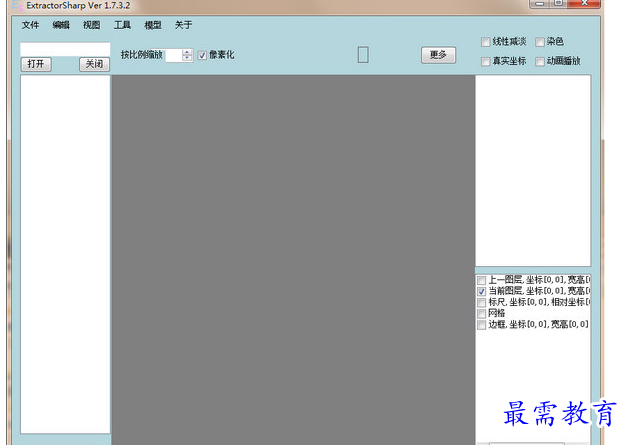Click the color box left of 更多
The image size is (625, 445).
[363, 55]
